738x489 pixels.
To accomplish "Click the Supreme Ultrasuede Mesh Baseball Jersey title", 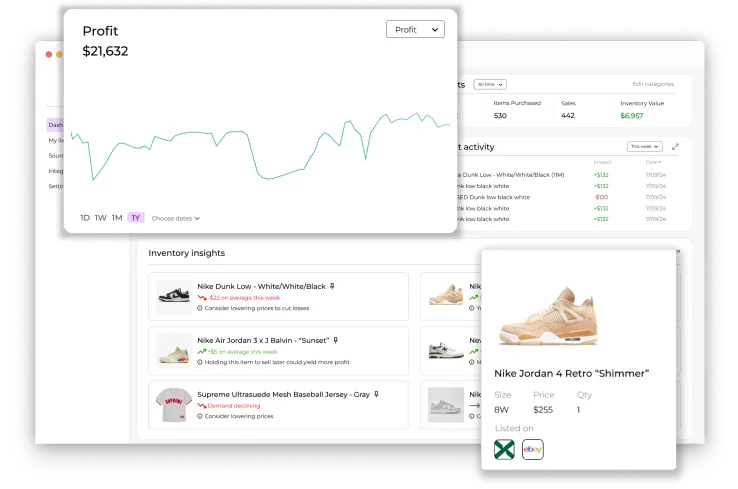I will pos(283,394).
